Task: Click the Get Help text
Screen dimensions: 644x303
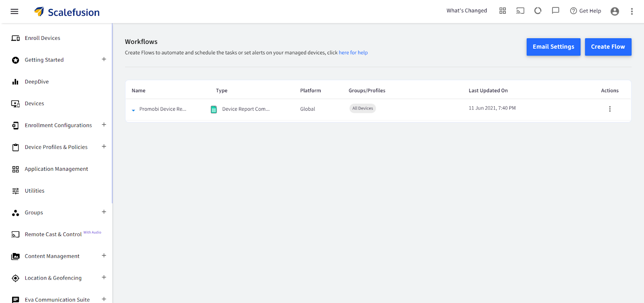Action: (x=590, y=11)
